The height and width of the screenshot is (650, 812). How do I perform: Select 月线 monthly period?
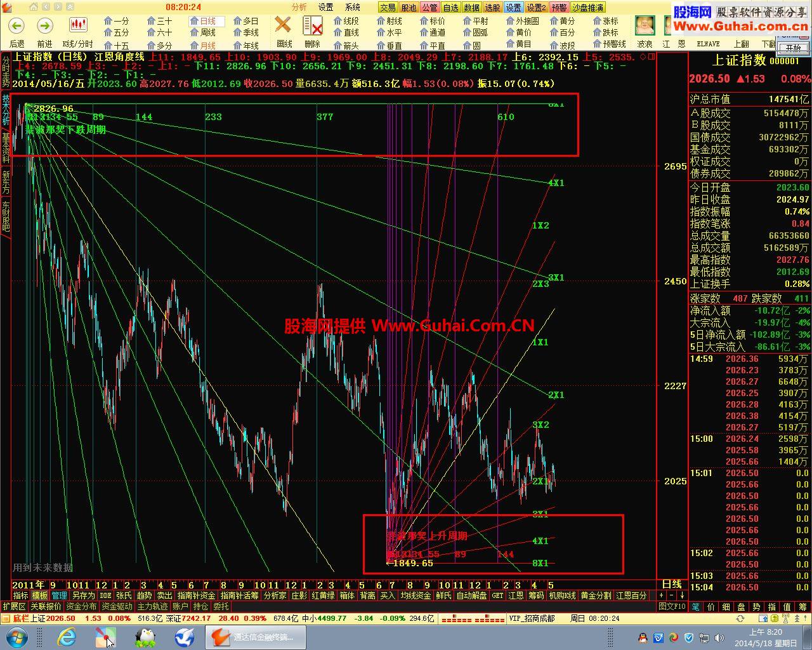click(x=203, y=45)
